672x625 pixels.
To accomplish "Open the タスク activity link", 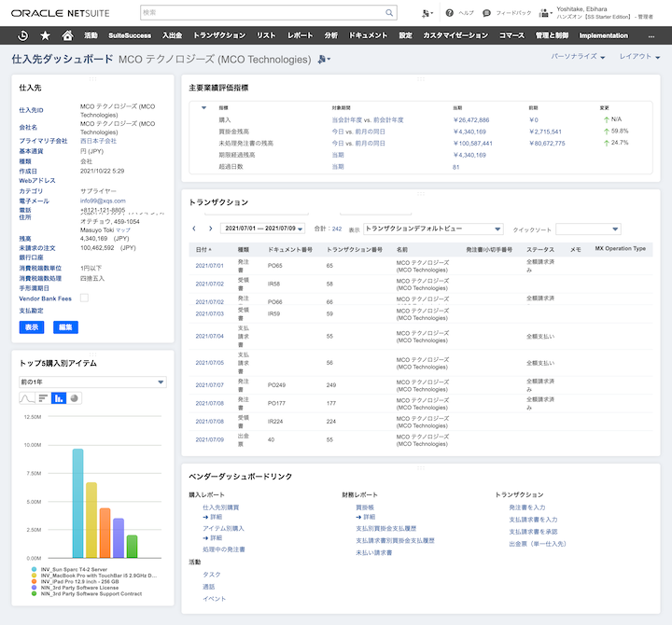I will click(x=212, y=575).
